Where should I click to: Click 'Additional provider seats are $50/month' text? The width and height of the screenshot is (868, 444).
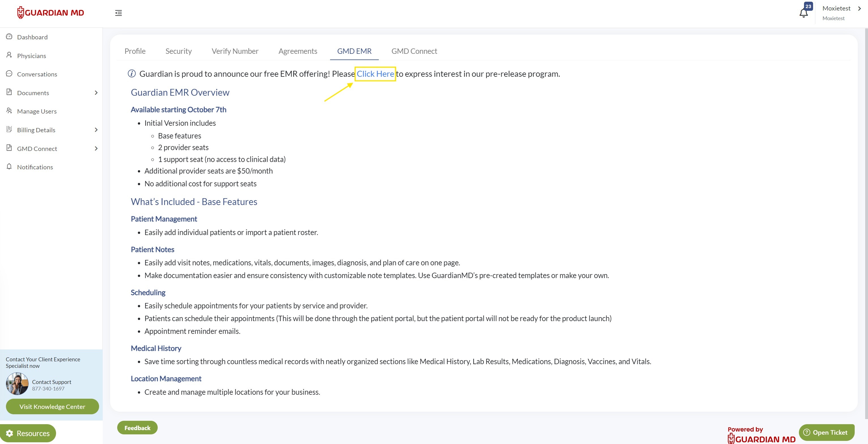(x=209, y=171)
